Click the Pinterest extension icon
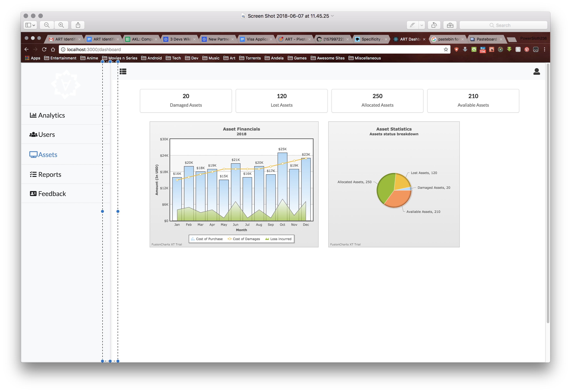The width and height of the screenshot is (571, 392). click(x=527, y=49)
